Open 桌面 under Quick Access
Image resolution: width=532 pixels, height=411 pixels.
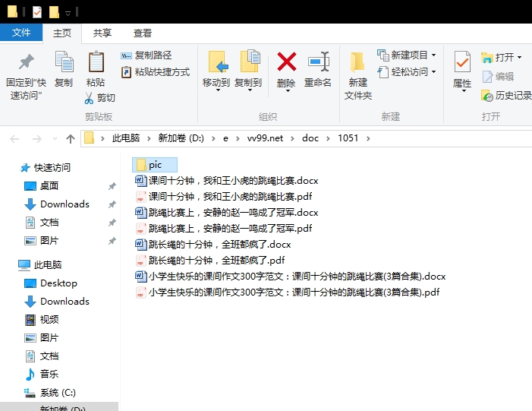(42, 186)
